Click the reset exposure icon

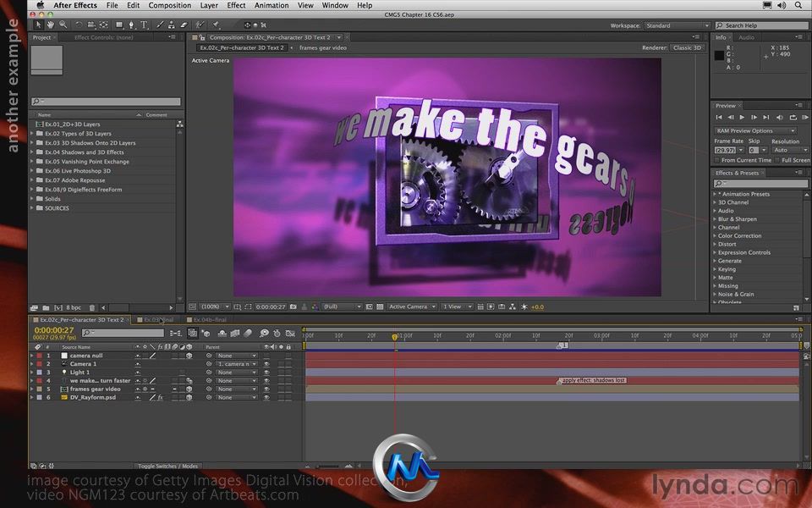pyautogui.click(x=524, y=306)
